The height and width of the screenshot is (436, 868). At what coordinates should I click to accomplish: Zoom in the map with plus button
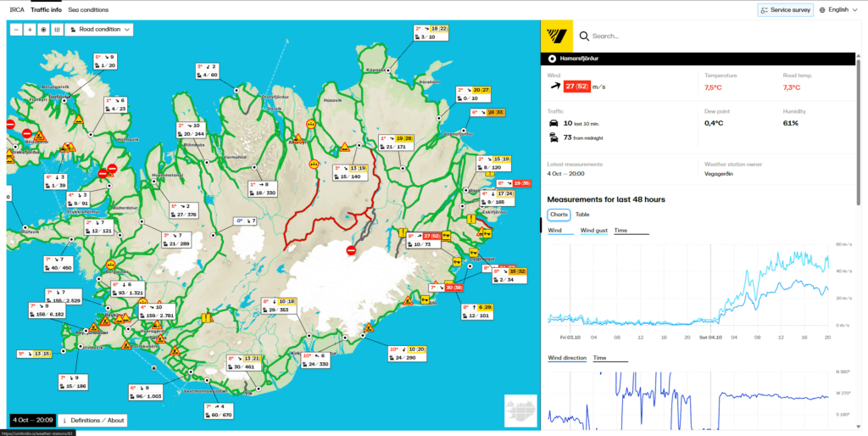tap(30, 29)
